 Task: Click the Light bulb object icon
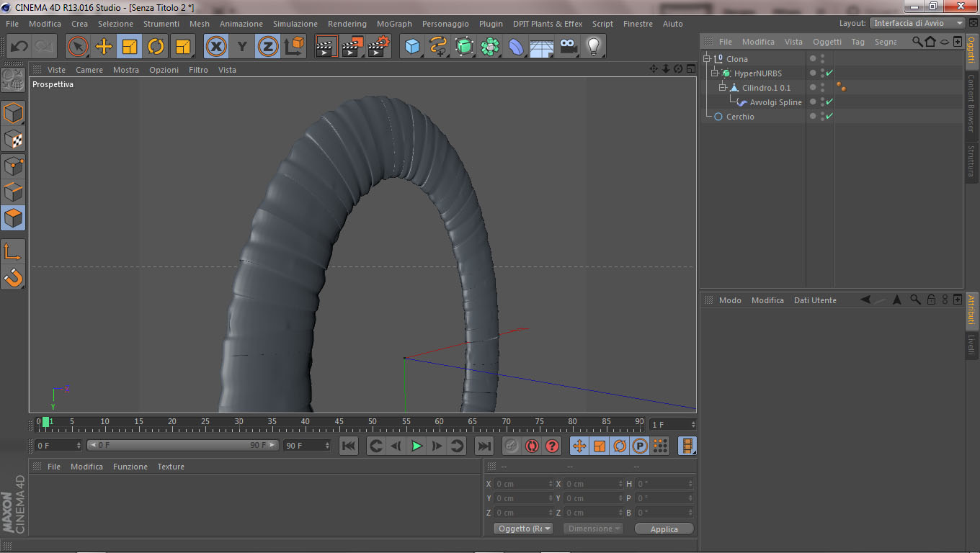point(593,47)
